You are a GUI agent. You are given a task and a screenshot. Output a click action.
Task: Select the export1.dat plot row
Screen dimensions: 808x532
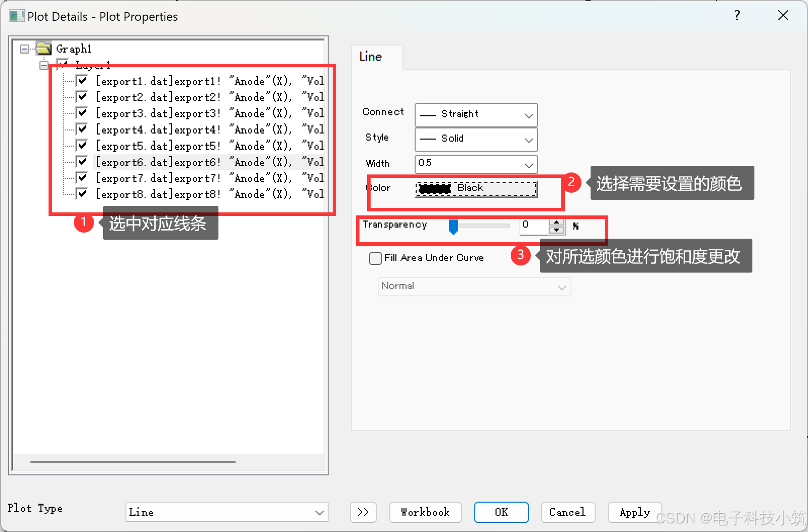210,81
